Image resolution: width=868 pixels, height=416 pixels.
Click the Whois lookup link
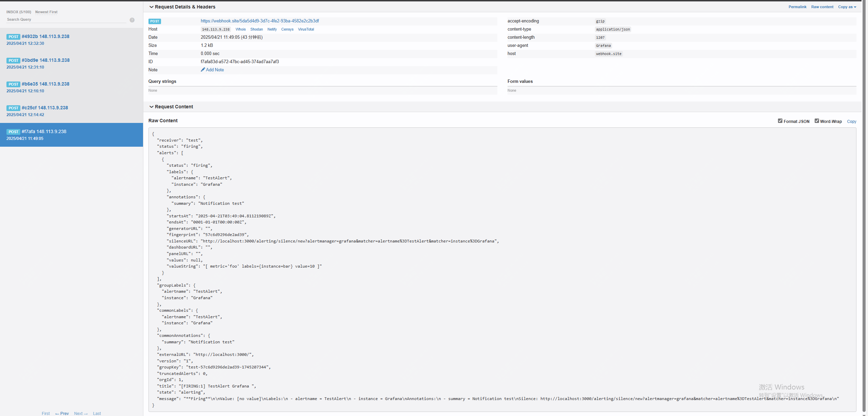pyautogui.click(x=241, y=30)
